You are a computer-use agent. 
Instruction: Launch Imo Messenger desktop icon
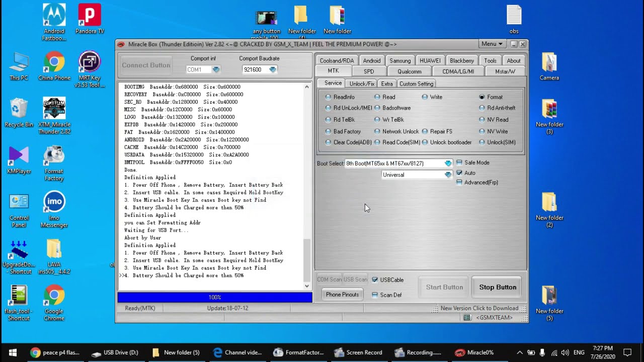pos(54,210)
